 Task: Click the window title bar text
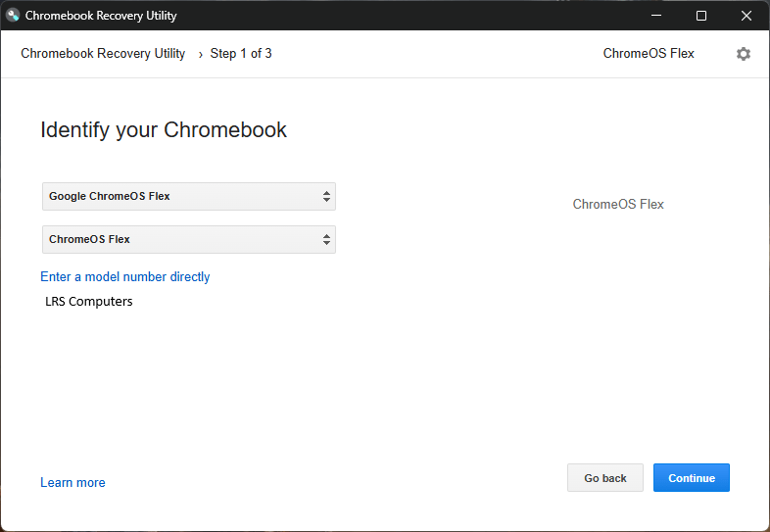(x=101, y=16)
